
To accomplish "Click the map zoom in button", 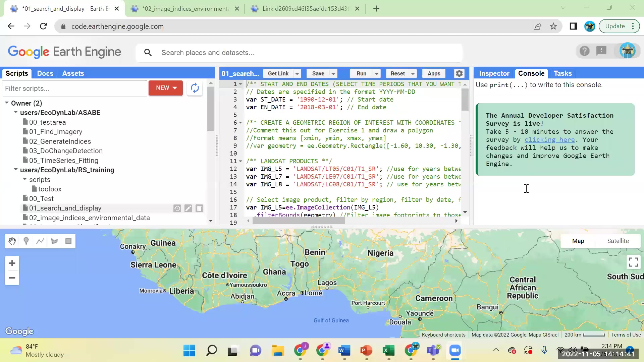I will [x=12, y=263].
